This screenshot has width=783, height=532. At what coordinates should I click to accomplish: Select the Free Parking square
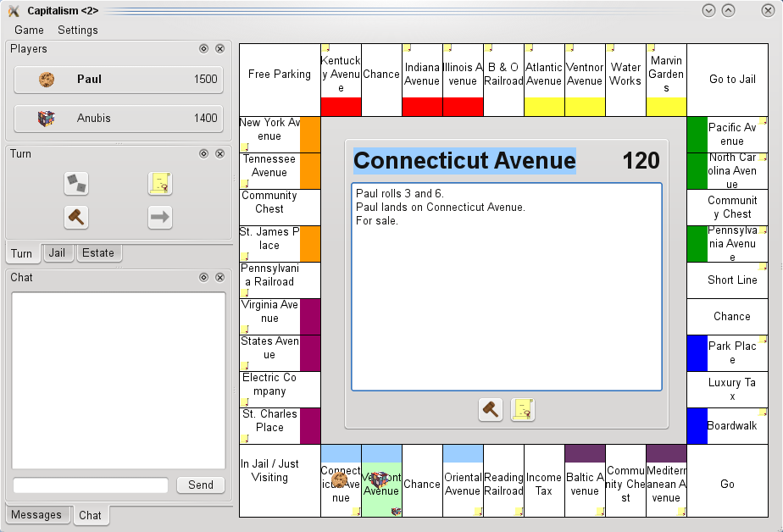(x=280, y=80)
